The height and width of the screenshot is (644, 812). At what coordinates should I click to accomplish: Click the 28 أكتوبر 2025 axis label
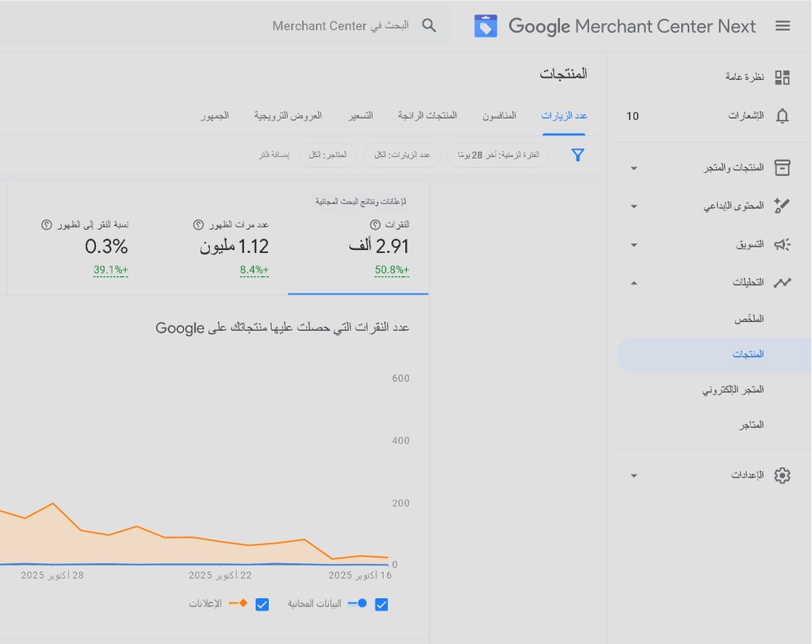52,575
